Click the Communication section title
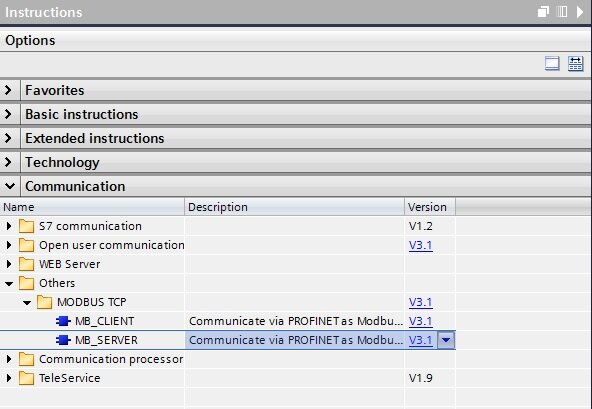Screen dimensions: 592x409 pos(75,186)
